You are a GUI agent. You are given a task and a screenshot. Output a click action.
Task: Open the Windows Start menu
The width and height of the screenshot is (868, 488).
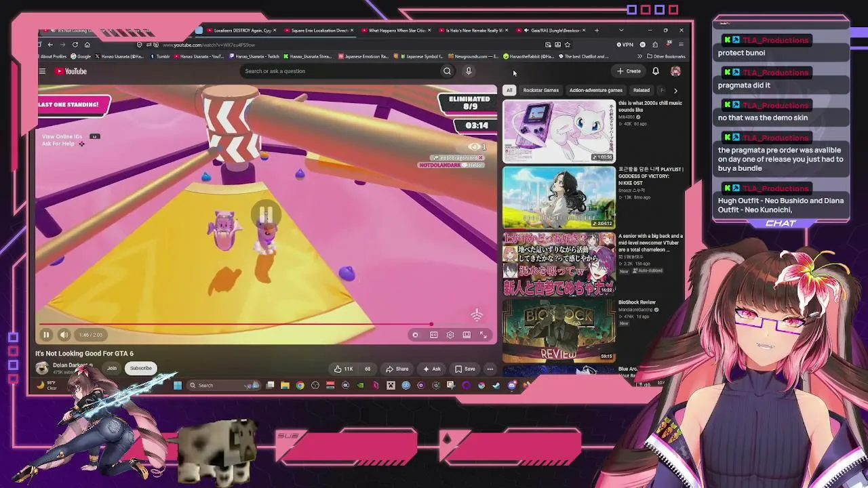pos(177,386)
